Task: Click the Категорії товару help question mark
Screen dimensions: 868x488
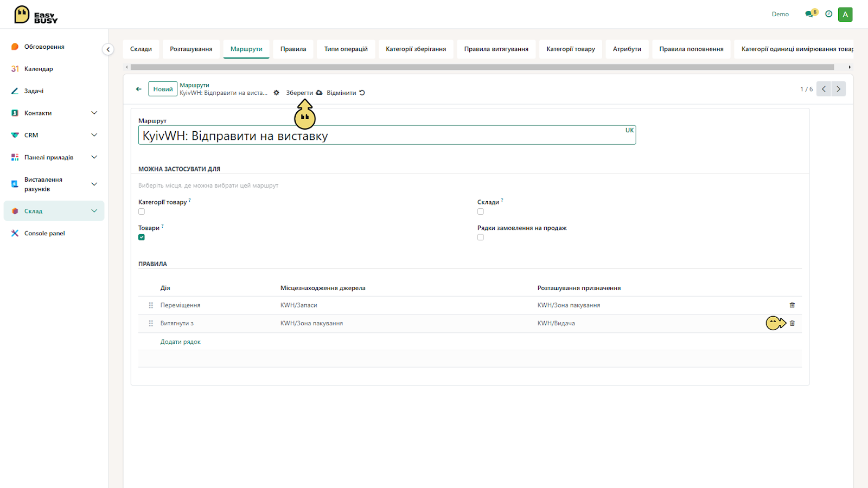Action: click(190, 200)
